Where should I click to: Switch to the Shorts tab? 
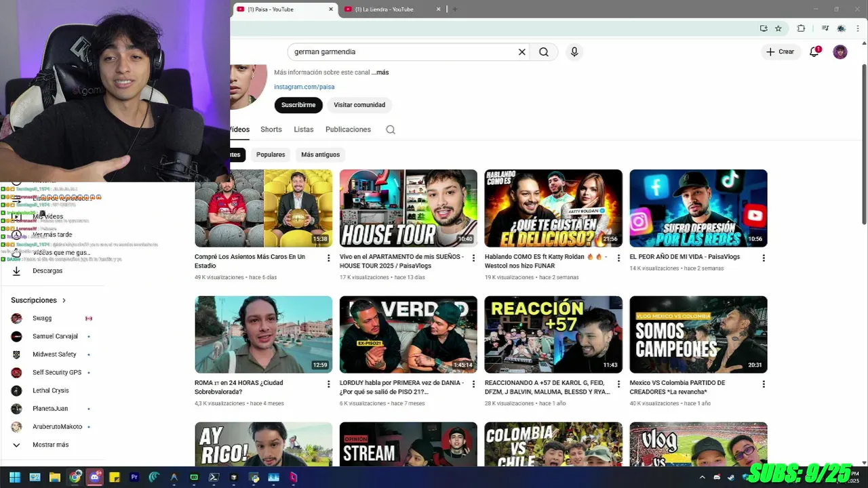coord(271,129)
